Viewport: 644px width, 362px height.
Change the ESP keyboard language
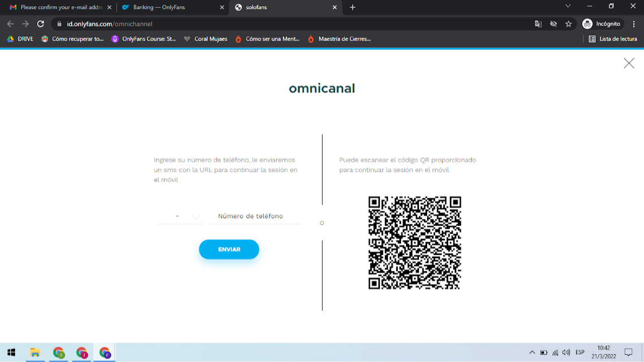click(580, 352)
